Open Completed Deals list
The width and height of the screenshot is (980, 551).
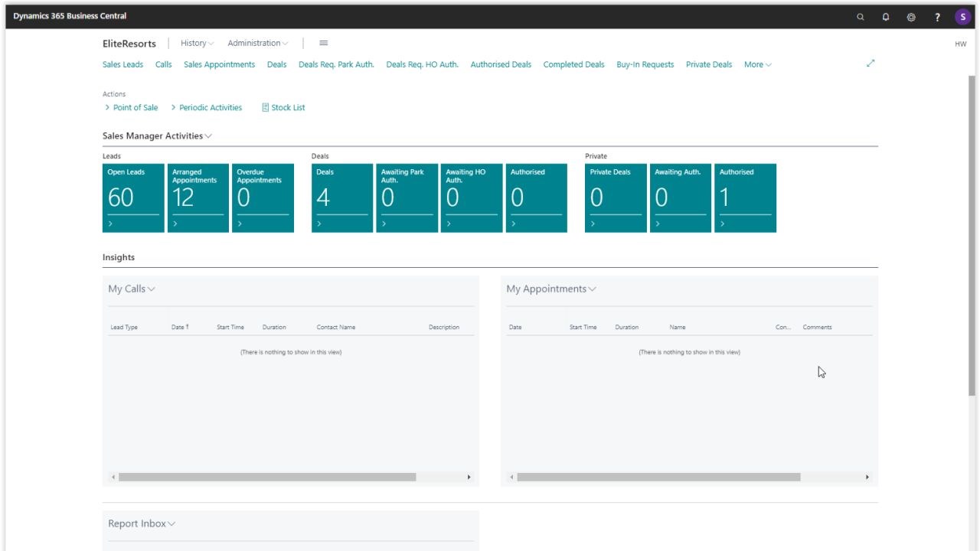573,65
